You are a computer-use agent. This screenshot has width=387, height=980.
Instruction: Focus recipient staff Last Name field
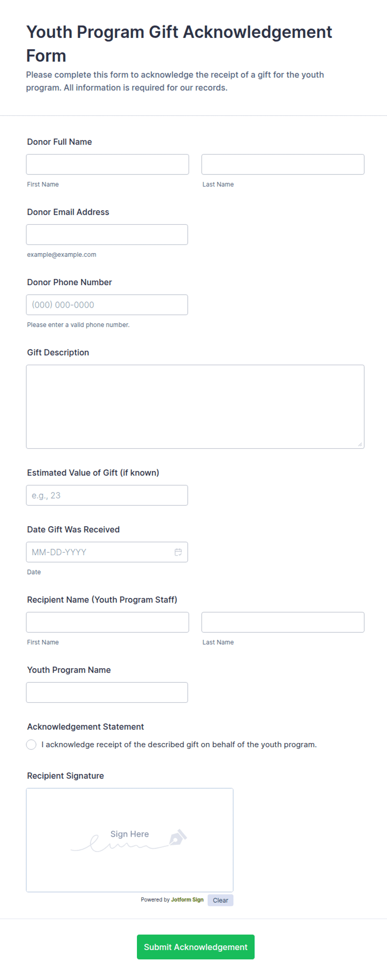[283, 622]
